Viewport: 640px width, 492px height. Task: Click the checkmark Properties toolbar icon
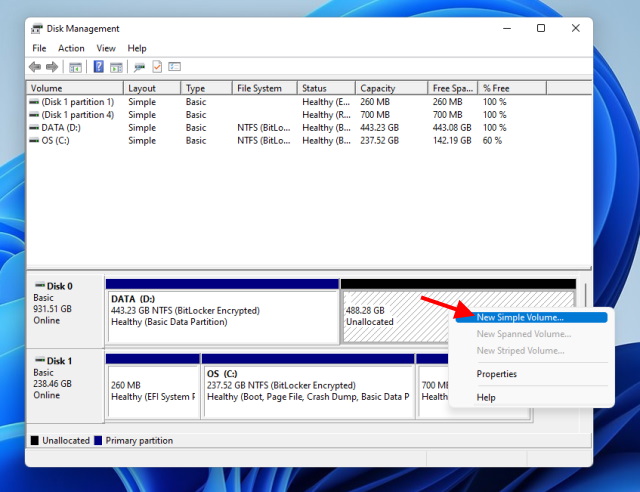(x=157, y=67)
